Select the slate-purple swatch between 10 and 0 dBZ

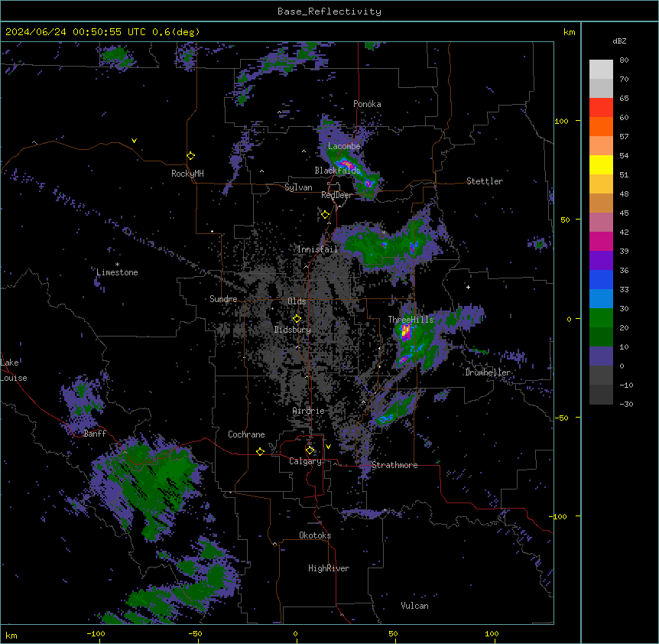coord(601,356)
